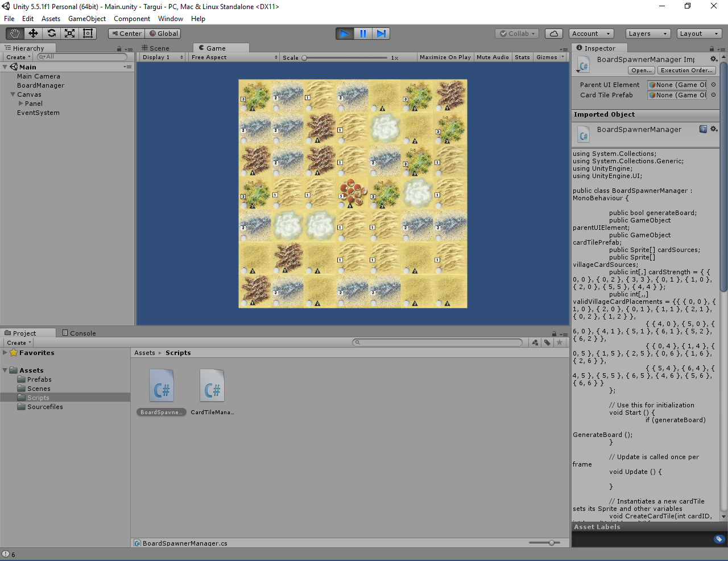Click the Project search field
Image resolution: width=728 pixels, height=561 pixels.
437,343
